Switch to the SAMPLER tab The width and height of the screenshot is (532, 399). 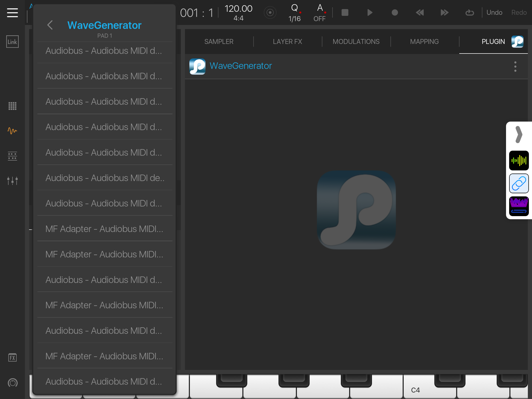(219, 42)
